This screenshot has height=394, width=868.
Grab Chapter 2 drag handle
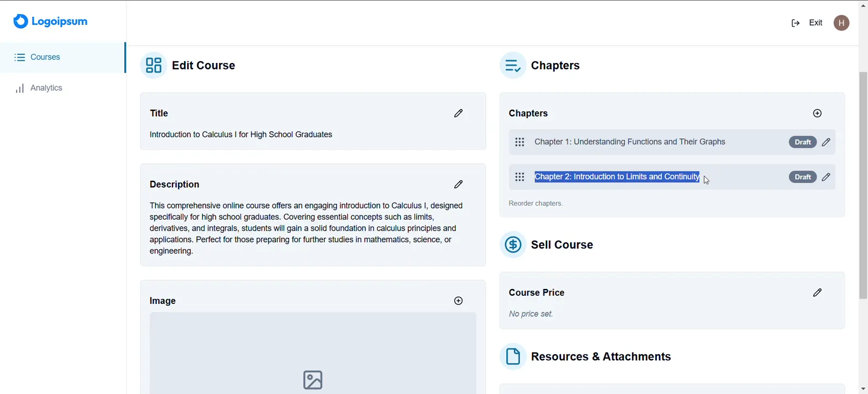[520, 177]
